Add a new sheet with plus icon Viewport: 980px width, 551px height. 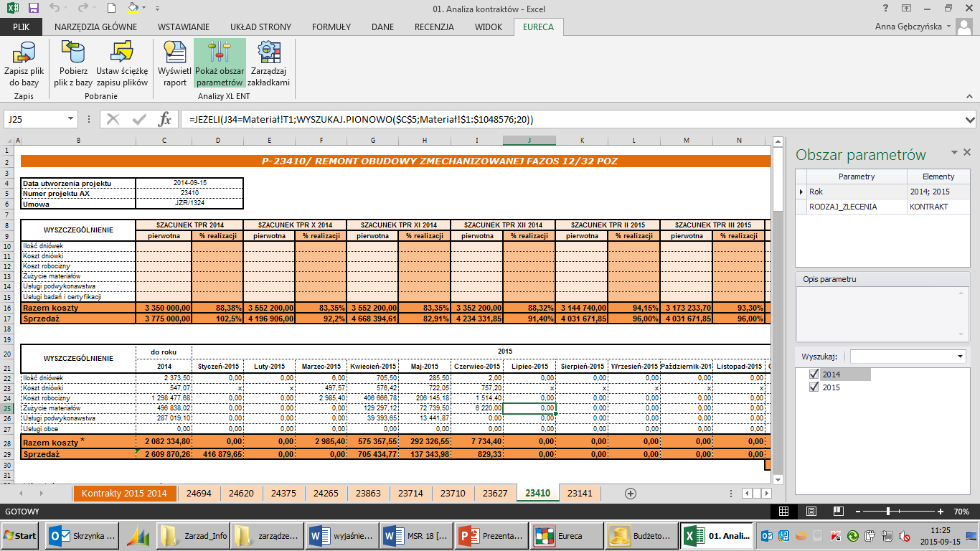click(x=631, y=494)
